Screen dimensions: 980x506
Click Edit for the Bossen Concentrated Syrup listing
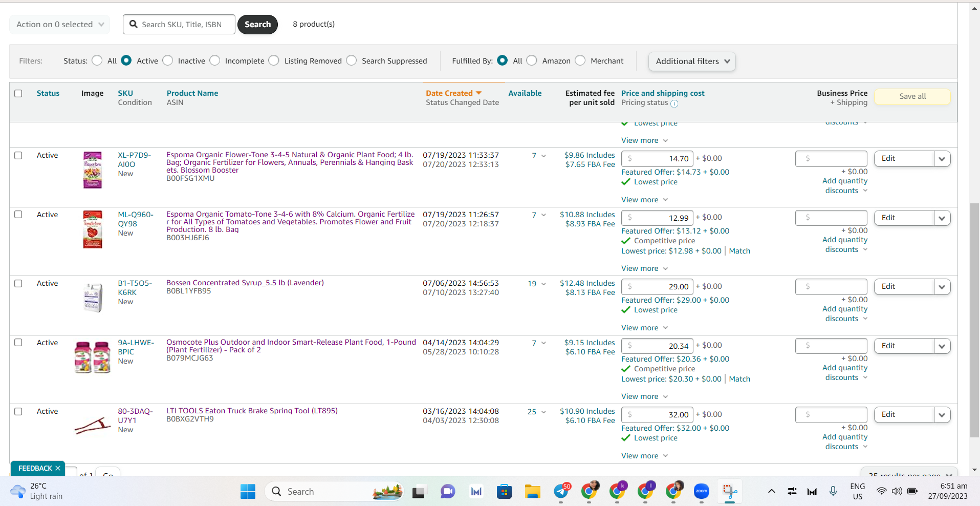tap(904, 287)
